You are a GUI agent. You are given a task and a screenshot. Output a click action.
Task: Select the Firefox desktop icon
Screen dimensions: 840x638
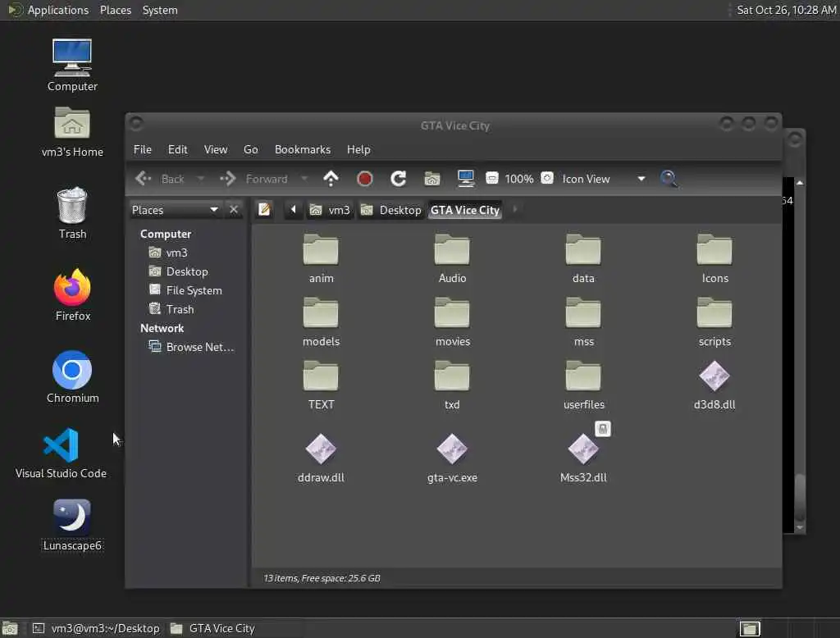72,294
